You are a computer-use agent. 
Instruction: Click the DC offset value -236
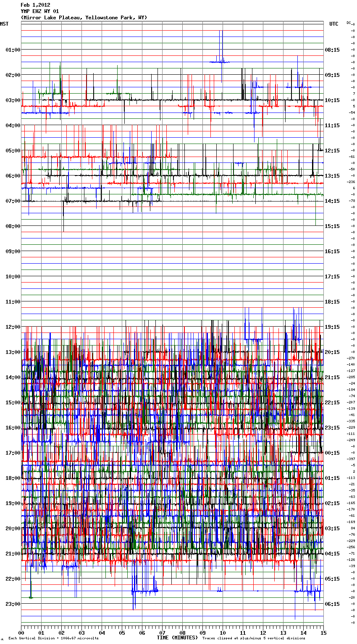point(351,182)
